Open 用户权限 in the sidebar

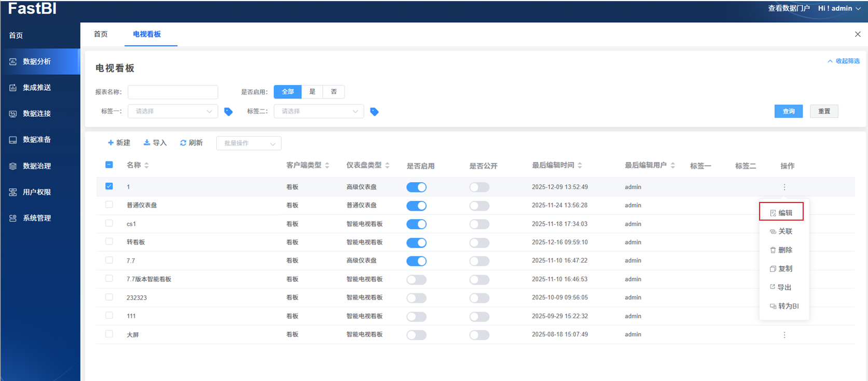(37, 192)
